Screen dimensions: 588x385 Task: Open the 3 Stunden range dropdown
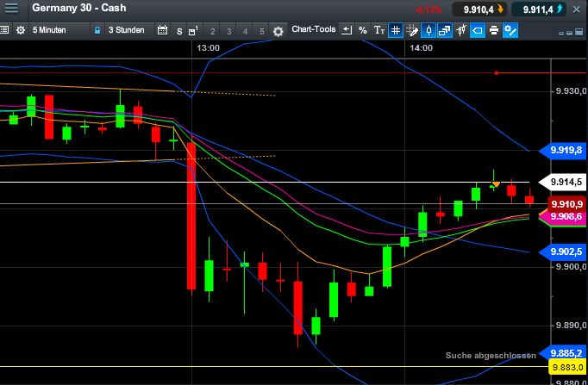[127, 30]
